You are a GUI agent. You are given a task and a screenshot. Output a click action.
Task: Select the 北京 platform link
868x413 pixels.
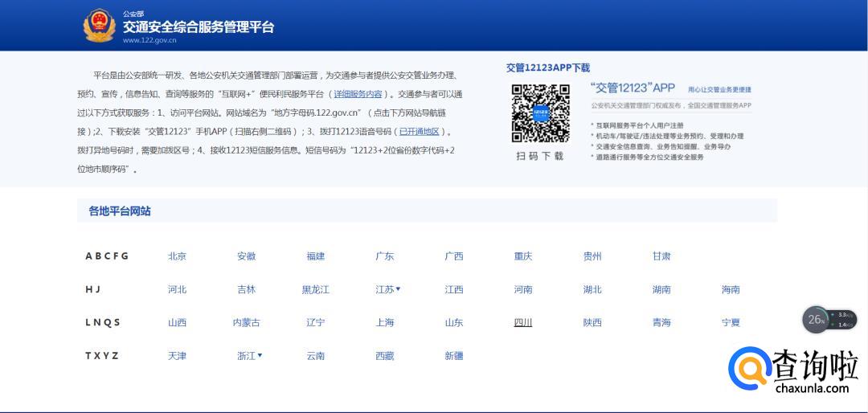177,256
